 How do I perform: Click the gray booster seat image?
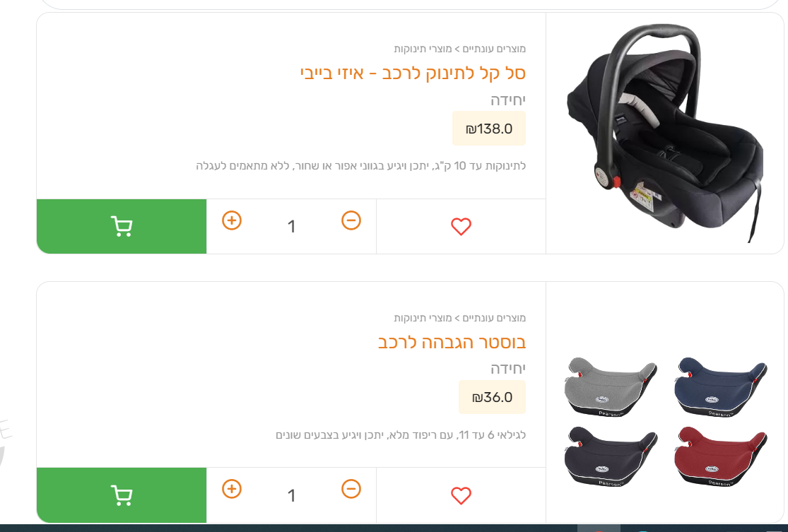tap(611, 386)
